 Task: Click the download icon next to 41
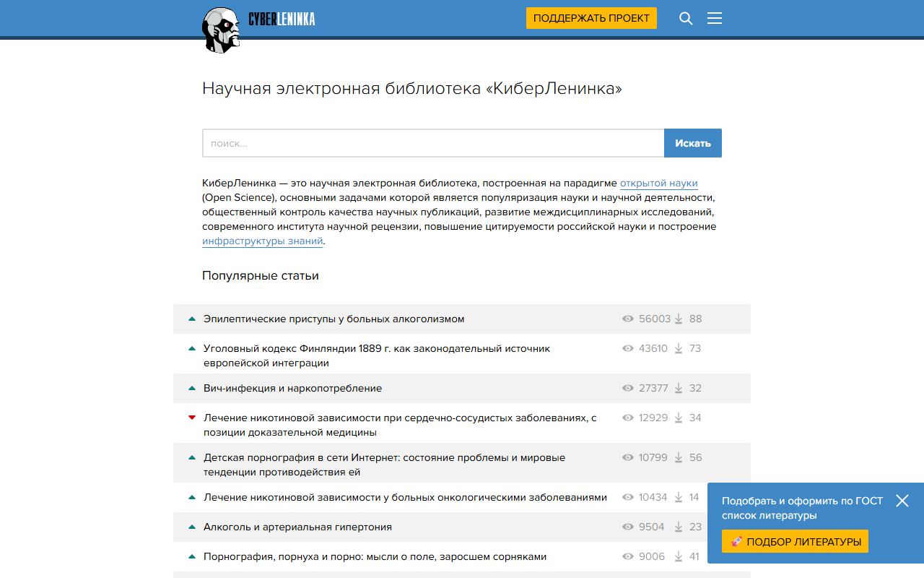click(x=679, y=556)
